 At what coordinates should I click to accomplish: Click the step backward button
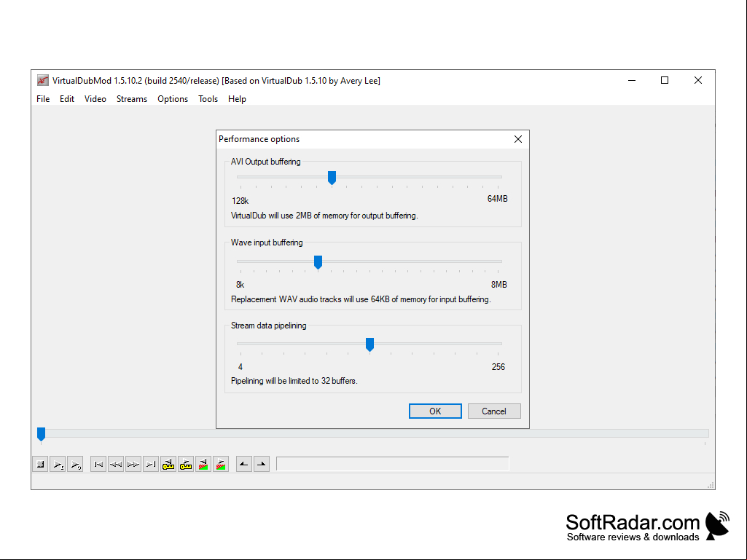pyautogui.click(x=116, y=464)
